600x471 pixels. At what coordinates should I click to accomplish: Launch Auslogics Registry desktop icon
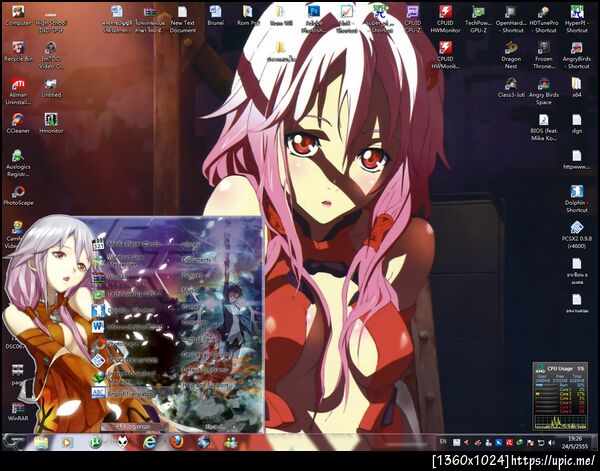coord(18,163)
